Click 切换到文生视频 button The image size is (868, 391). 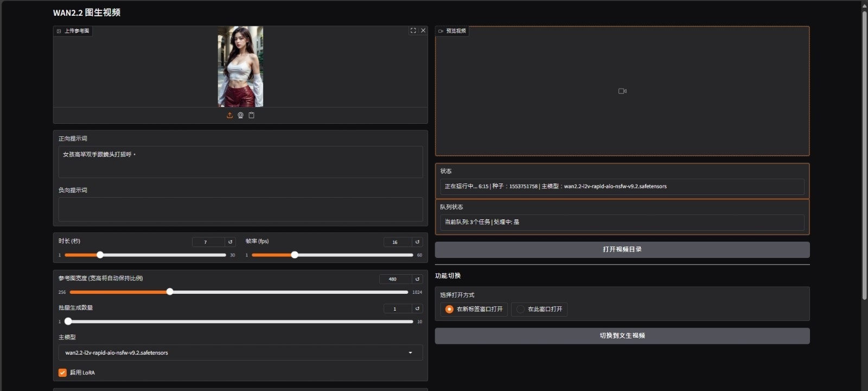pyautogui.click(x=622, y=336)
